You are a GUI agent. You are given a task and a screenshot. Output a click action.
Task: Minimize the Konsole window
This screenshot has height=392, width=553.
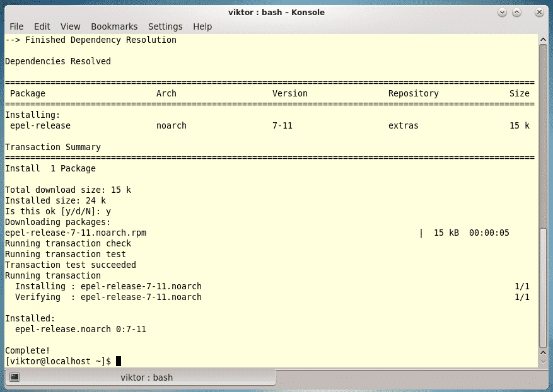point(502,12)
